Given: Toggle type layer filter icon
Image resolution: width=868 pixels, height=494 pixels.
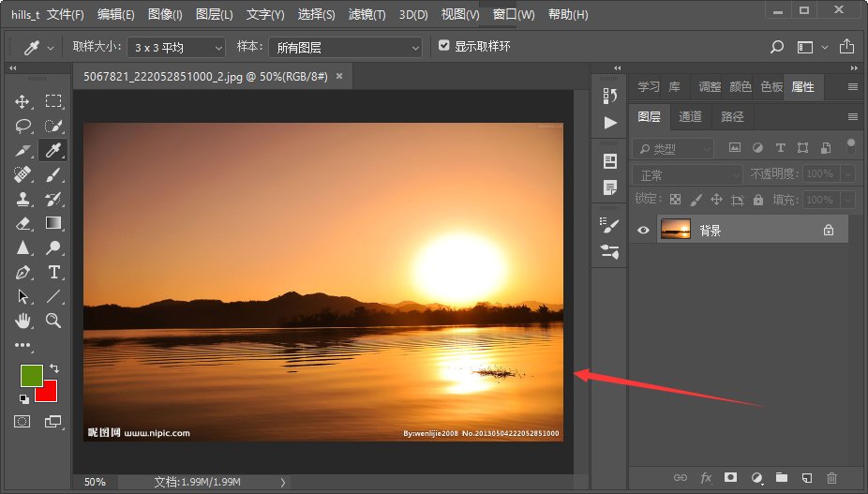Looking at the screenshot, I should click(x=780, y=147).
